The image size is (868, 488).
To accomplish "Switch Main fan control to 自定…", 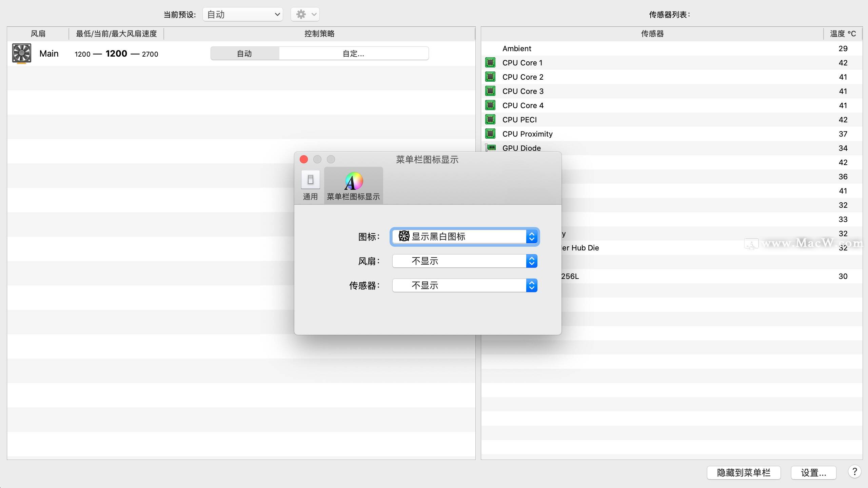I will click(x=353, y=54).
